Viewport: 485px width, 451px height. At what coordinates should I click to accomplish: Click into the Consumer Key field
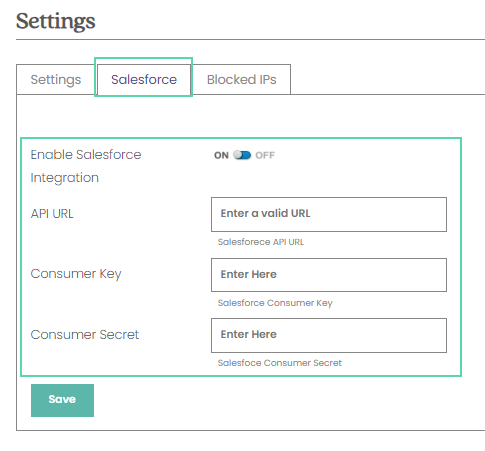point(329,275)
